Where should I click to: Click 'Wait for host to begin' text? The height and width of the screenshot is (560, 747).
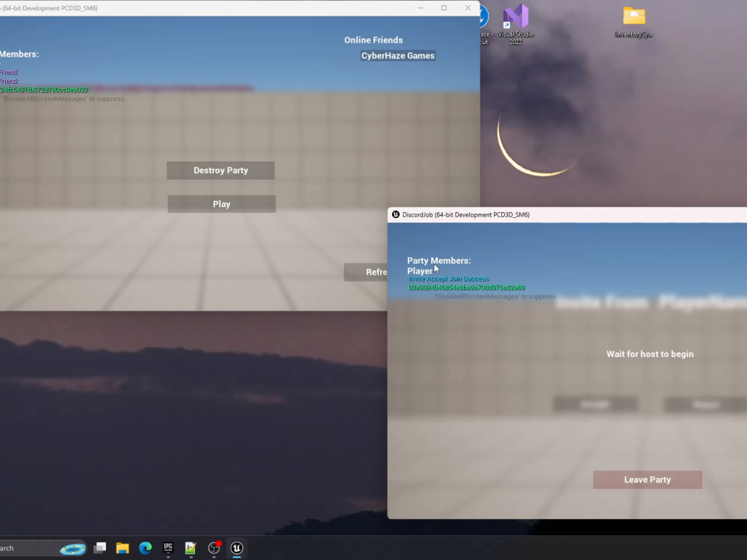pos(650,354)
